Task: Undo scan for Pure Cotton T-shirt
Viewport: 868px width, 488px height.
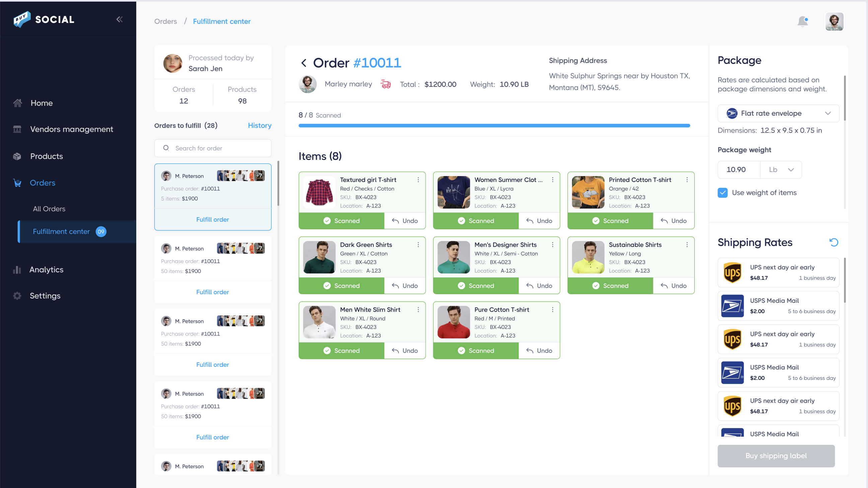Action: click(x=539, y=350)
